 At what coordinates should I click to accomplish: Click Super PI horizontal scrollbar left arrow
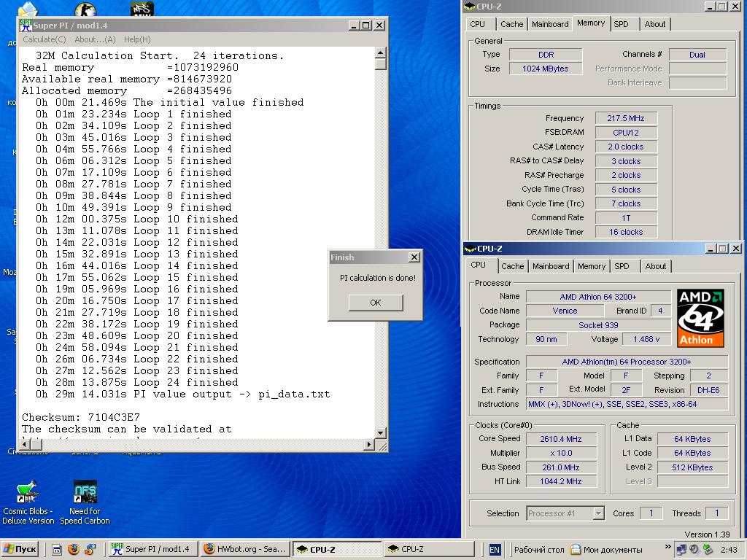(26, 444)
